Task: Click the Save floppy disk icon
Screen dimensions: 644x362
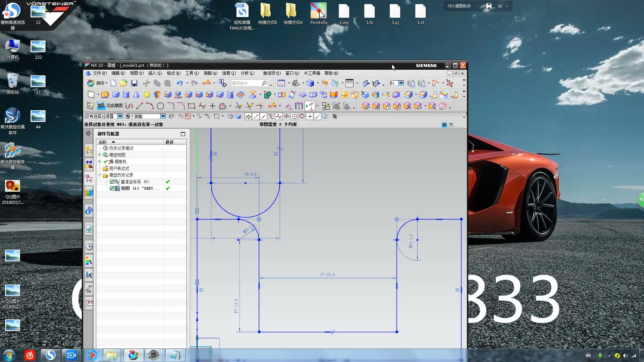Action: pyautogui.click(x=134, y=83)
